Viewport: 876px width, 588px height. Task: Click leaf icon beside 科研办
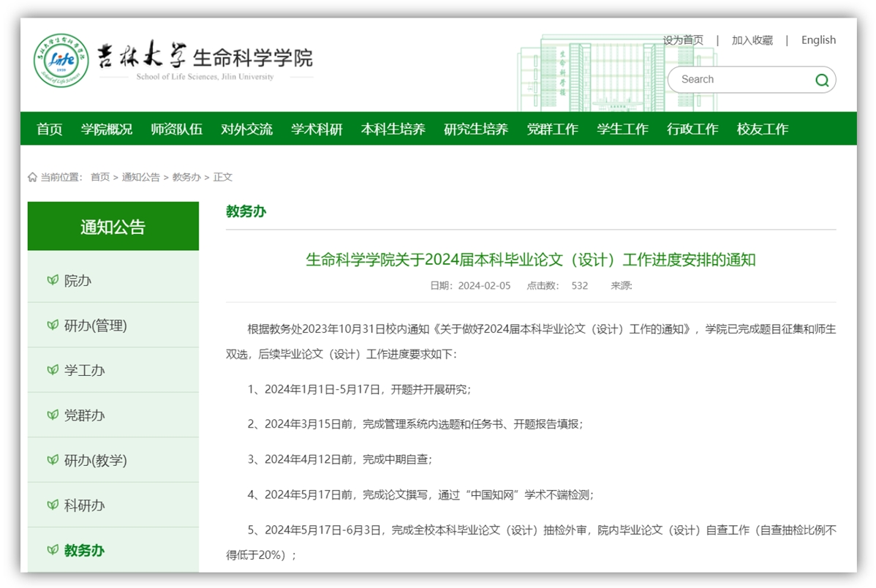[x=53, y=505]
